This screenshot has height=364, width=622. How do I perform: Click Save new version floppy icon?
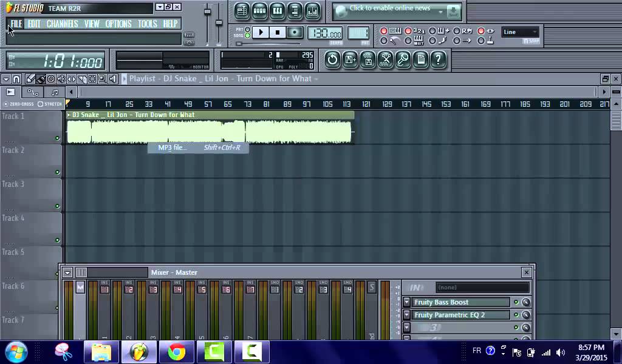coord(350,60)
